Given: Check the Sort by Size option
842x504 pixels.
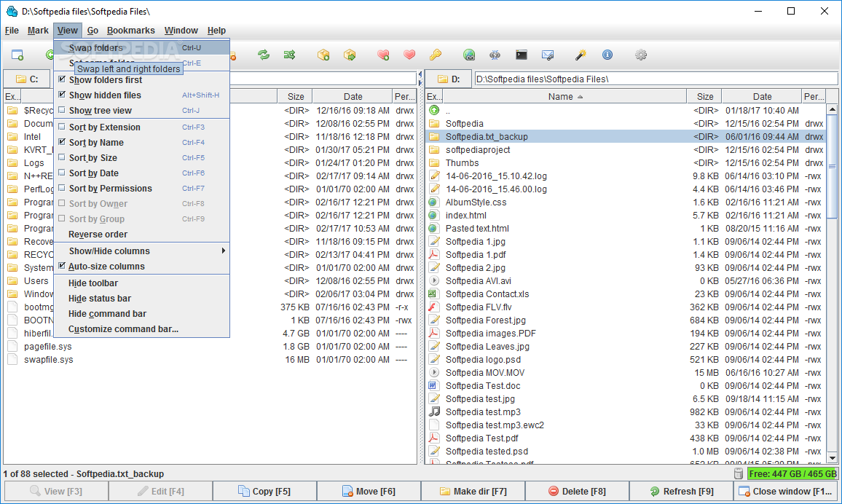Looking at the screenshot, I should (x=62, y=158).
